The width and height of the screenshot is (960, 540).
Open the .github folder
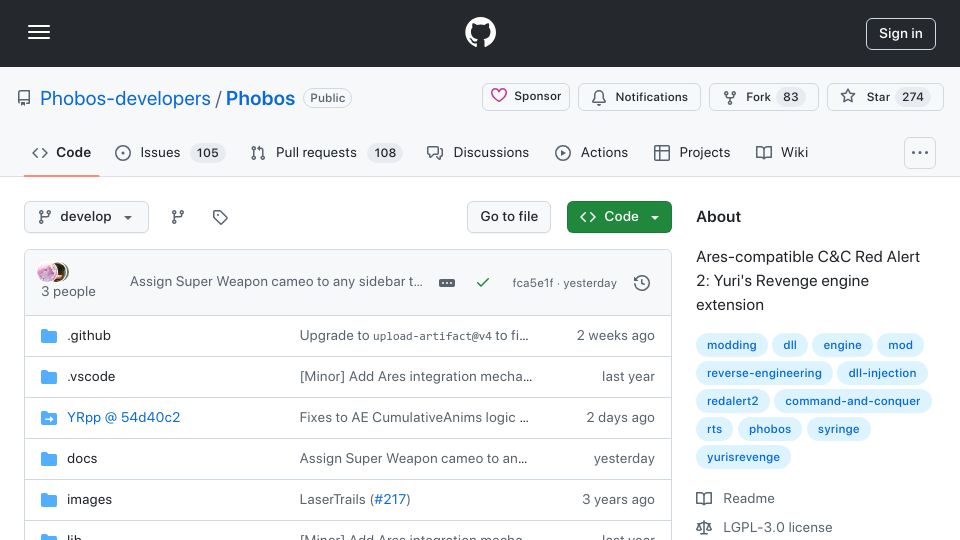(x=89, y=336)
